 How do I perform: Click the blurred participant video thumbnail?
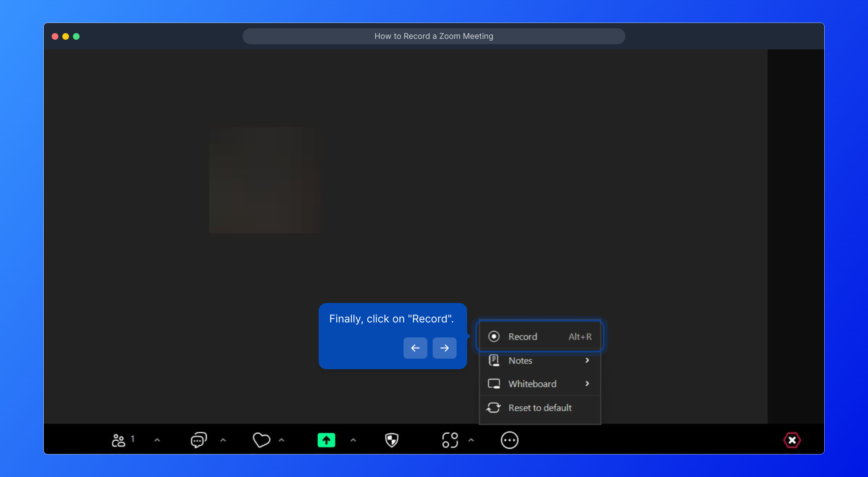[x=265, y=180]
